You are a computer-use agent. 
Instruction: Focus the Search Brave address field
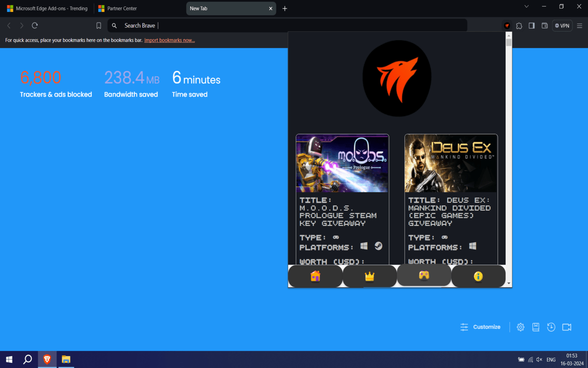pos(287,26)
